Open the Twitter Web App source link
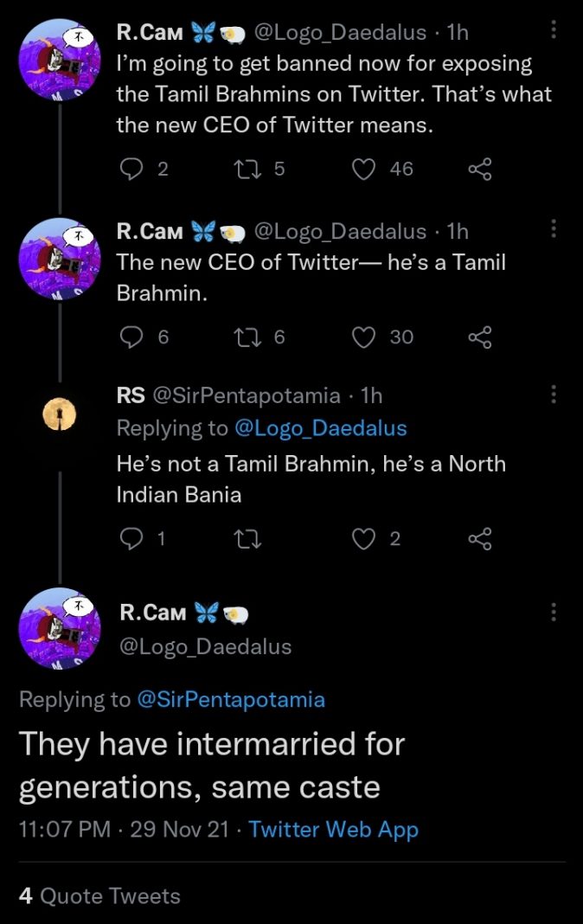This screenshot has height=924, width=583. click(333, 830)
